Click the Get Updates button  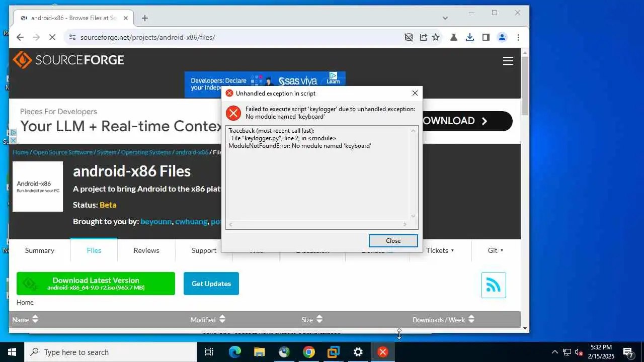(211, 284)
